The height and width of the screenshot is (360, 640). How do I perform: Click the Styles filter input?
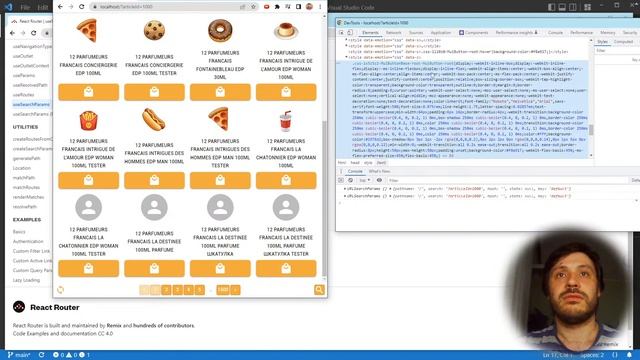pos(616,51)
